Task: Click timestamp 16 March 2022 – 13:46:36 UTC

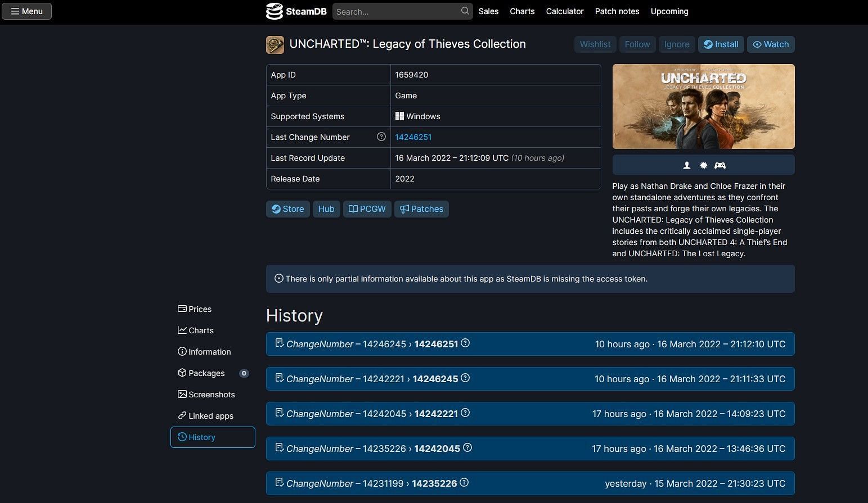Action: (x=719, y=448)
